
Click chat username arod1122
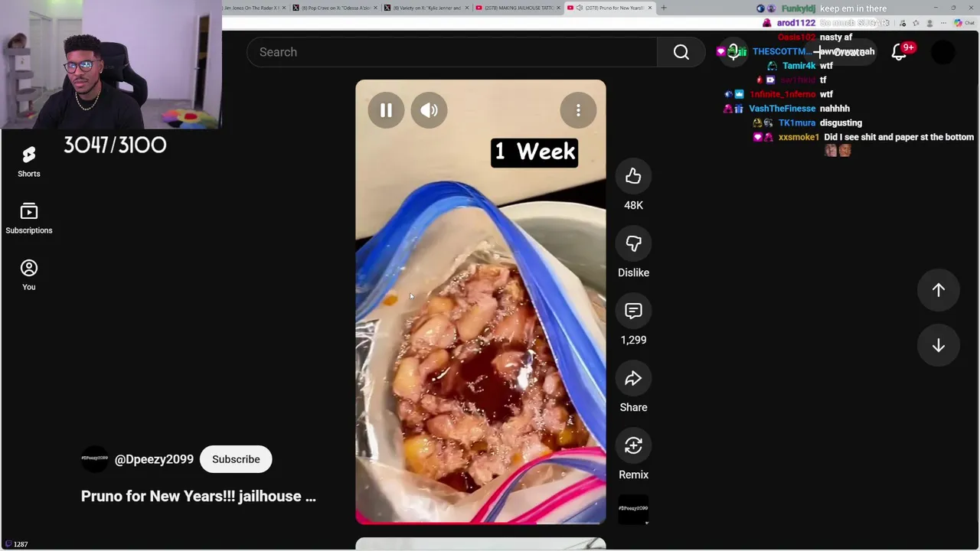[x=796, y=23]
